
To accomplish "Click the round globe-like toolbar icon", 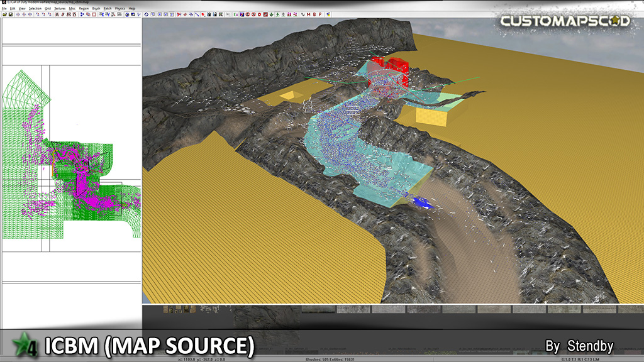I will (127, 14).
